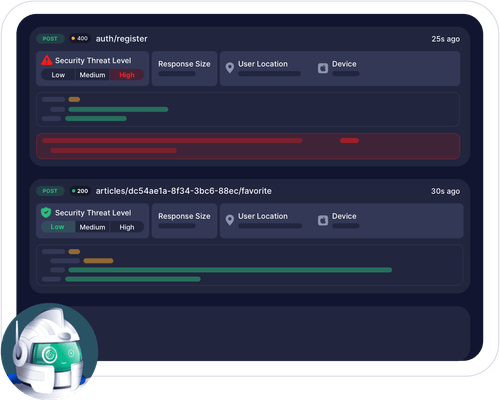Choose Low threat level in auth/register card
Viewport: 500px width, 400px height.
(58, 75)
